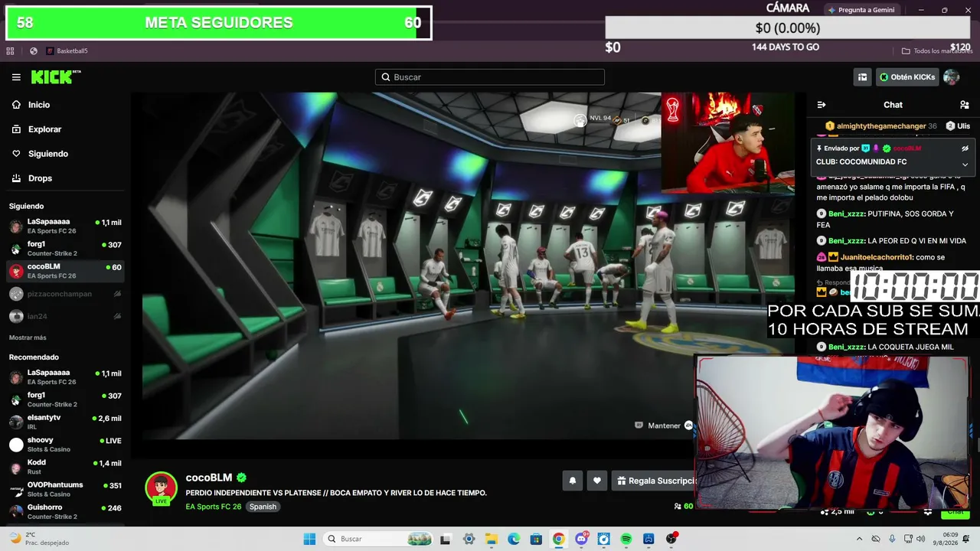Open Settings gear on taskbar

469,539
